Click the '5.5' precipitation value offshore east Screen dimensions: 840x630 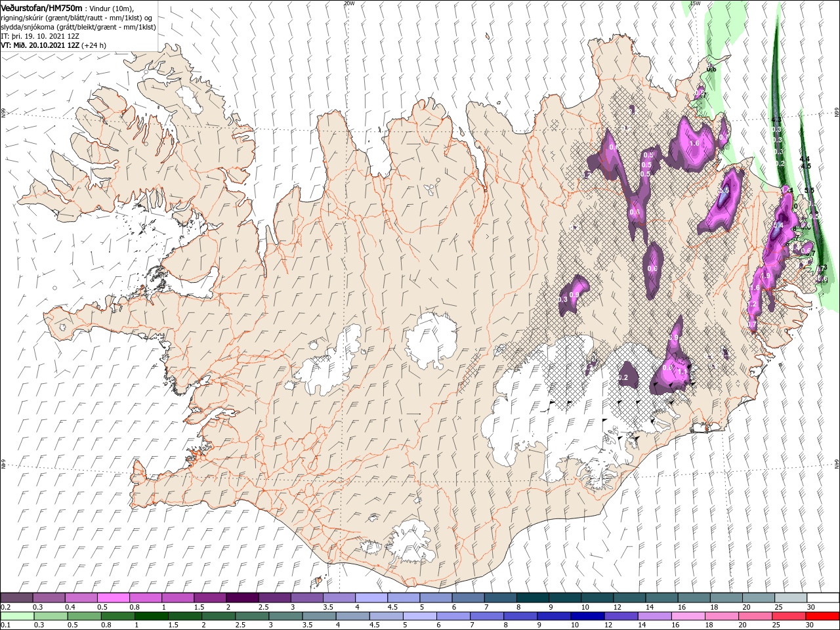[809, 190]
